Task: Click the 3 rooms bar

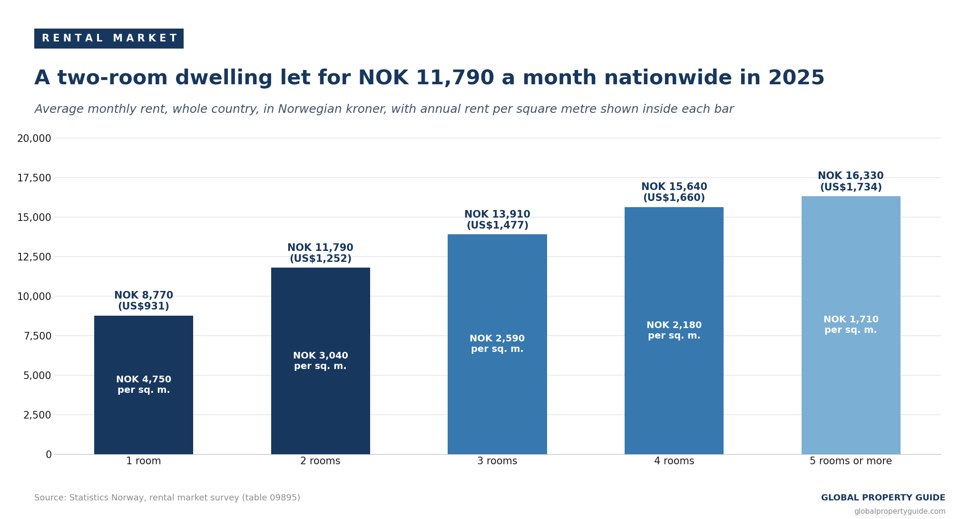Action: [x=497, y=344]
